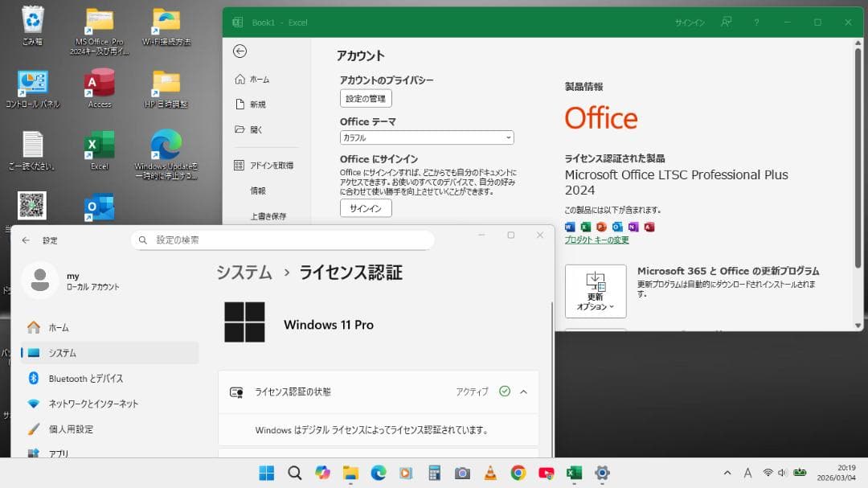Viewport: 868px width, 488px height.
Task: Launch Copilot from taskbar
Action: 323,473
